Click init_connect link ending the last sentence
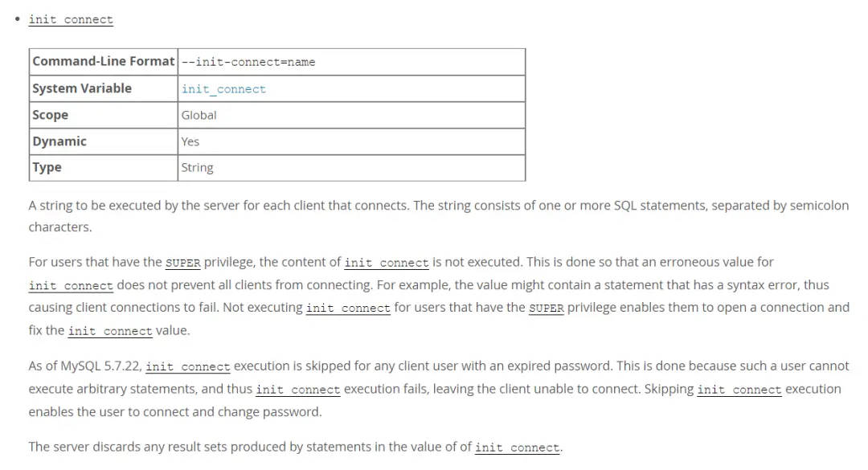The width and height of the screenshot is (868, 470). (518, 448)
